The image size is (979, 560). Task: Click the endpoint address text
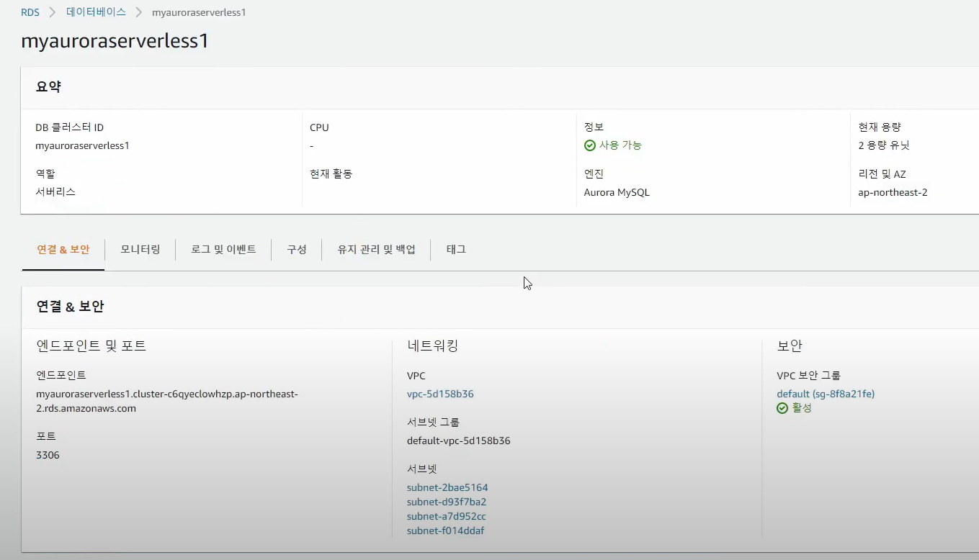(167, 402)
